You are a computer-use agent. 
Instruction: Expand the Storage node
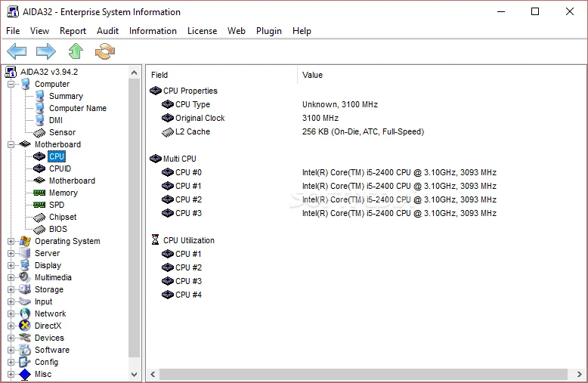coord(11,289)
